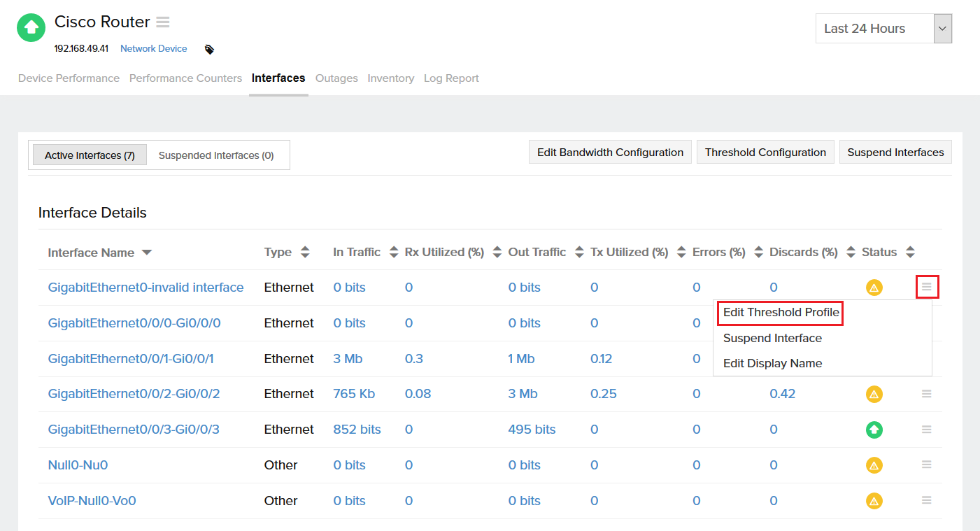Open row actions menu for VoIP-Null0-Vo0
This screenshot has height=531, width=980.
click(926, 500)
